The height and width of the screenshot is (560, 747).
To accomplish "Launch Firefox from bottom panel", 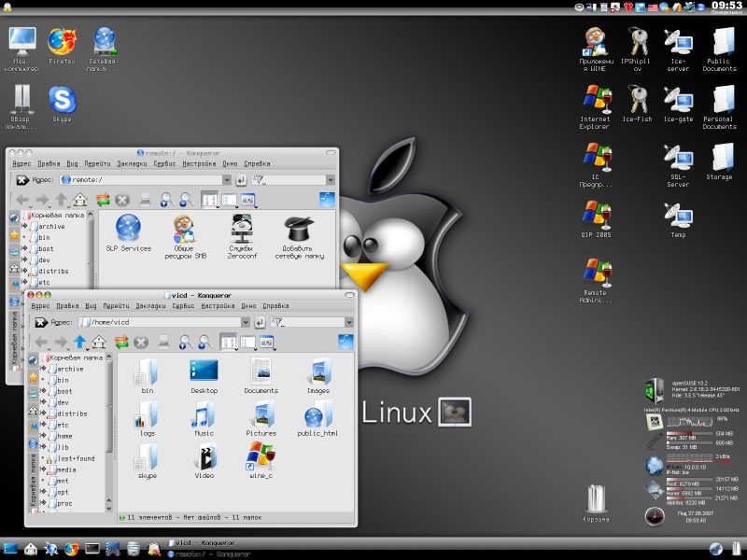I will point(72,549).
